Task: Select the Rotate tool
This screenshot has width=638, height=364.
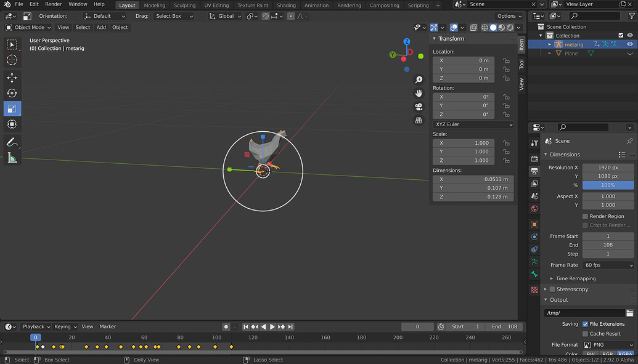Action: pyautogui.click(x=12, y=93)
